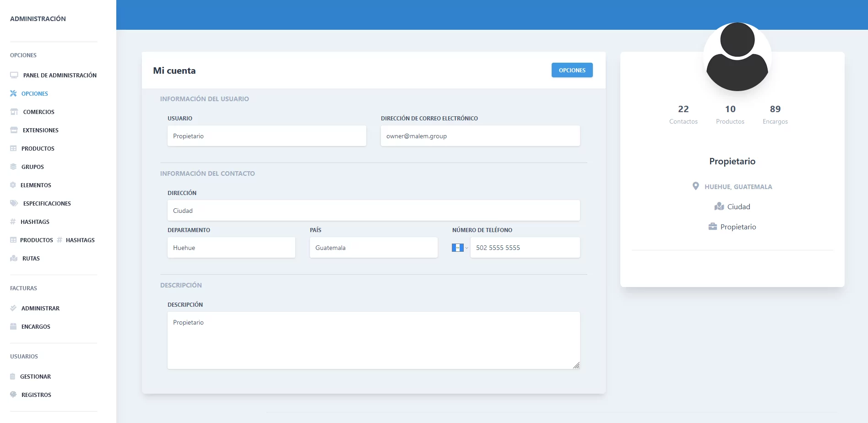Click the 22 Contactos statistic
This screenshot has width=868, height=423.
pyautogui.click(x=684, y=114)
